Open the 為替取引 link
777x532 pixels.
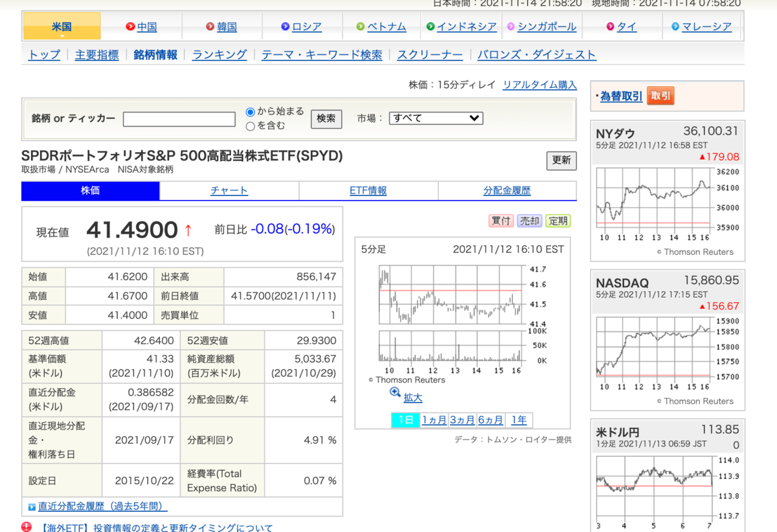(622, 96)
